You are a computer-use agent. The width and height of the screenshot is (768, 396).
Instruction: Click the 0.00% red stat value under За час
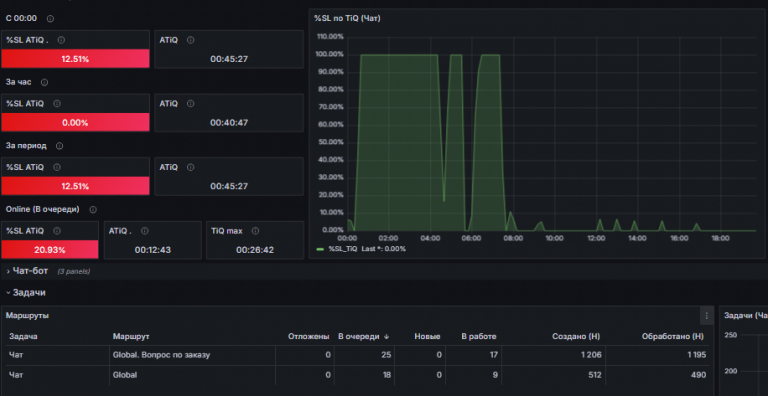75,123
